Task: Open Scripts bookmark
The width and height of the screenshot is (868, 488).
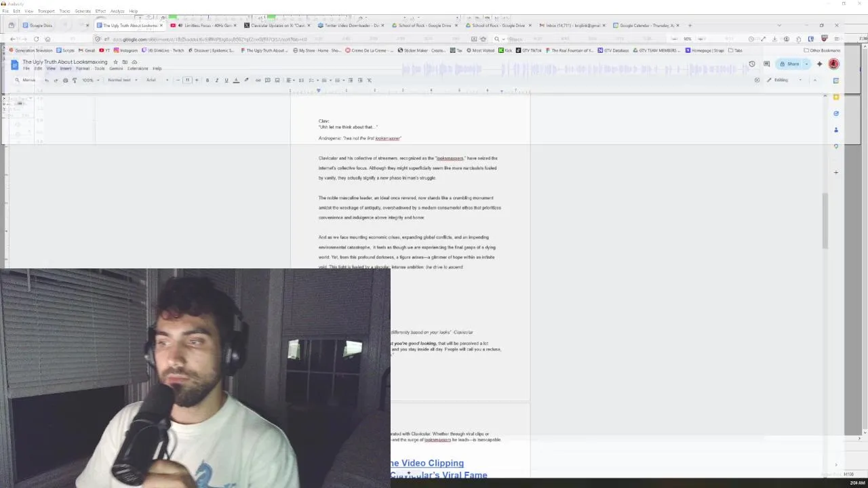Action: (65, 50)
